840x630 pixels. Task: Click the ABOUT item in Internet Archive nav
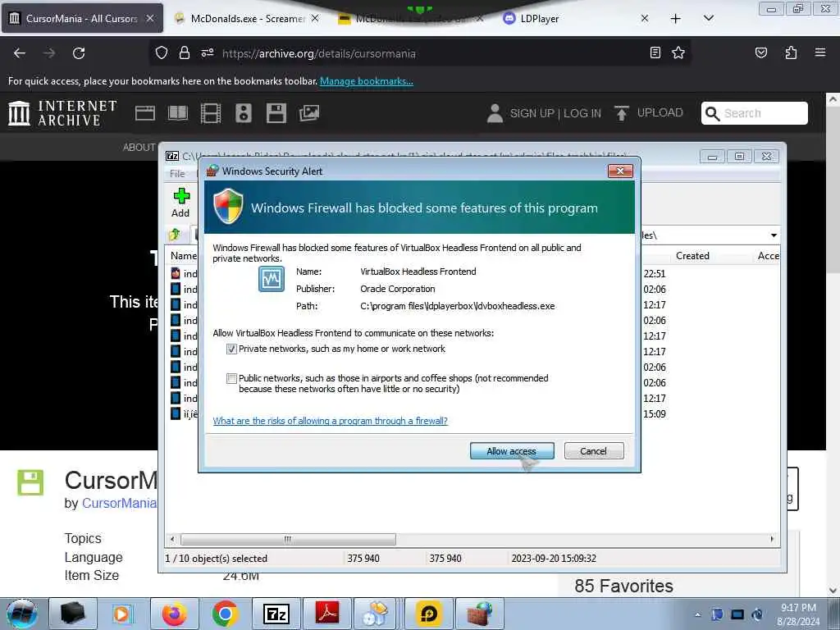pos(139,148)
